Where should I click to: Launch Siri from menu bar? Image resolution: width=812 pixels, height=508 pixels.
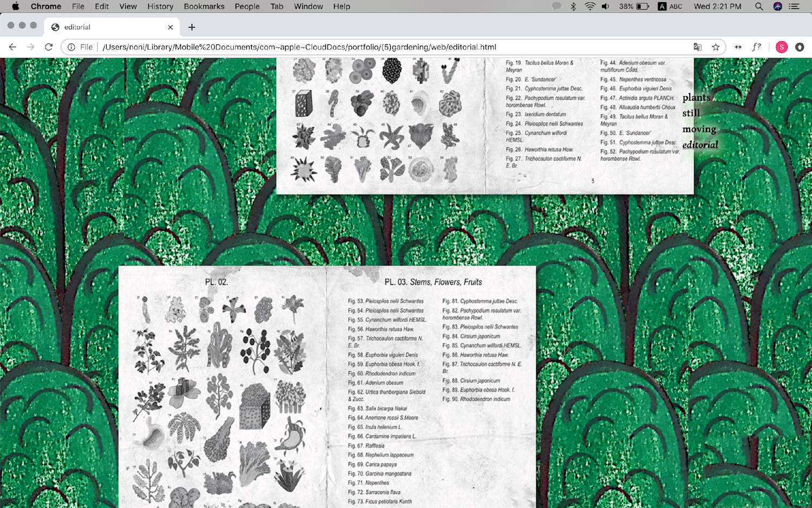[x=778, y=6]
